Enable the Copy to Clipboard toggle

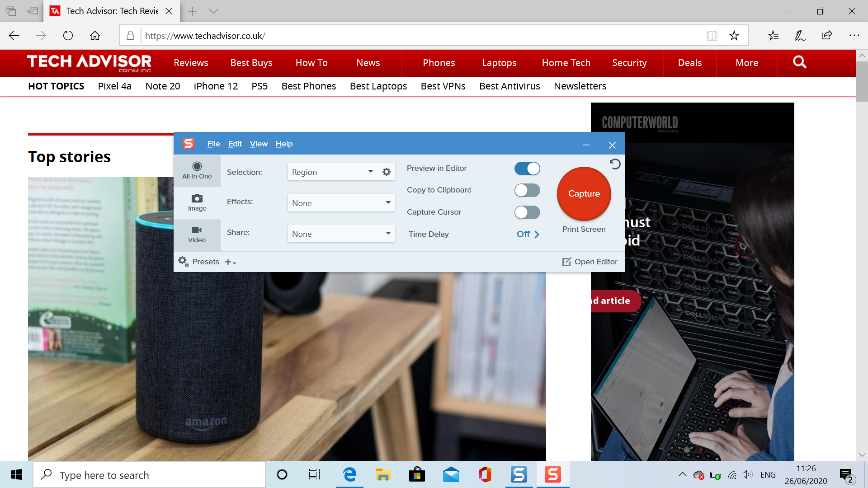[526, 190]
